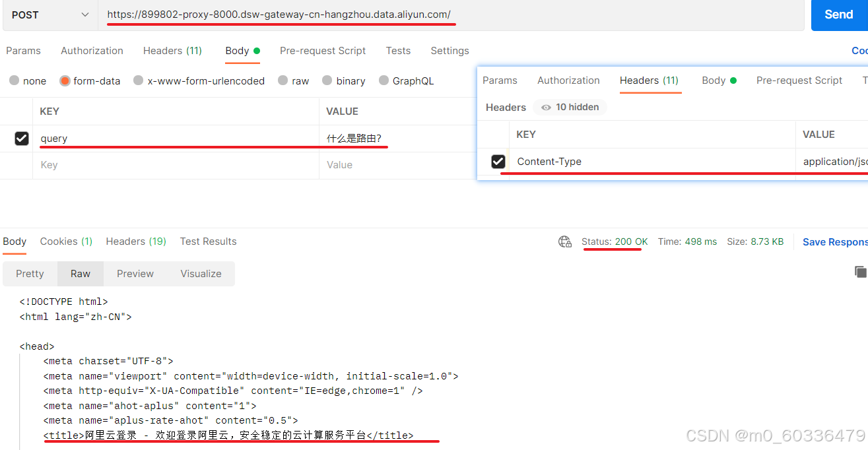This screenshot has width=868, height=450.
Task: Open the Test Results tab
Action: (x=208, y=241)
